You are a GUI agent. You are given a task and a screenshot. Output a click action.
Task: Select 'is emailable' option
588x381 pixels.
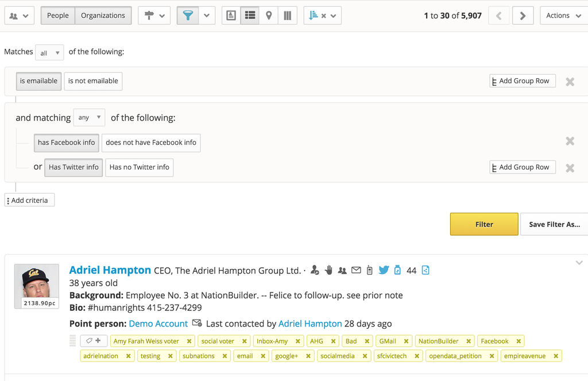point(38,81)
